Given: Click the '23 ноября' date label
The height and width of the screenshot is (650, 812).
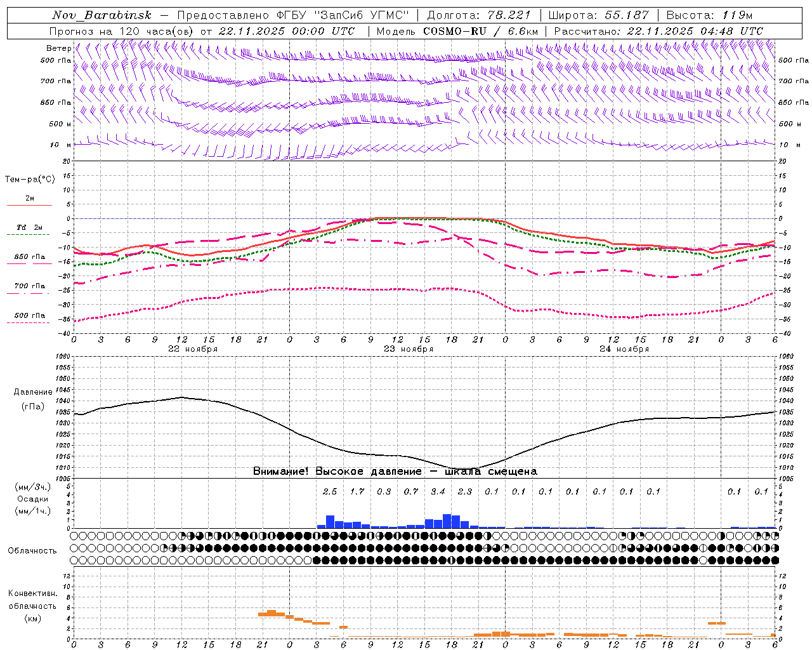Looking at the screenshot, I should coord(409,349).
